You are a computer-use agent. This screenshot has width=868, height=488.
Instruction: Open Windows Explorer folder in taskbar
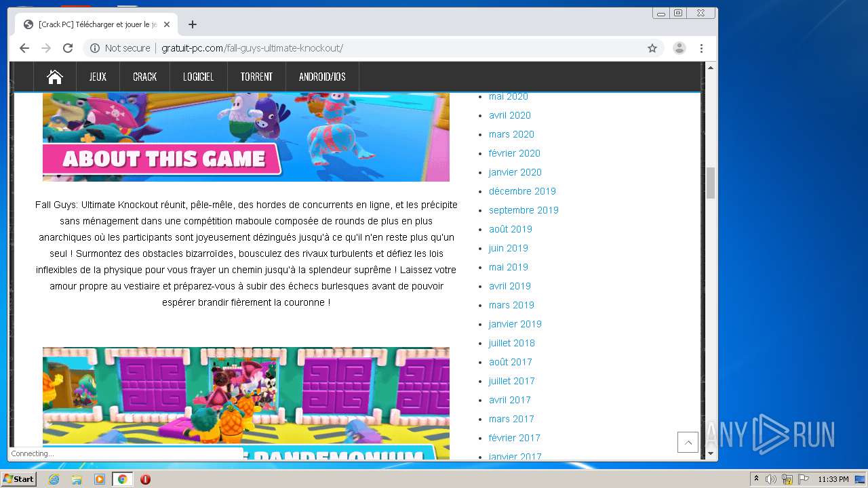coord(77,479)
